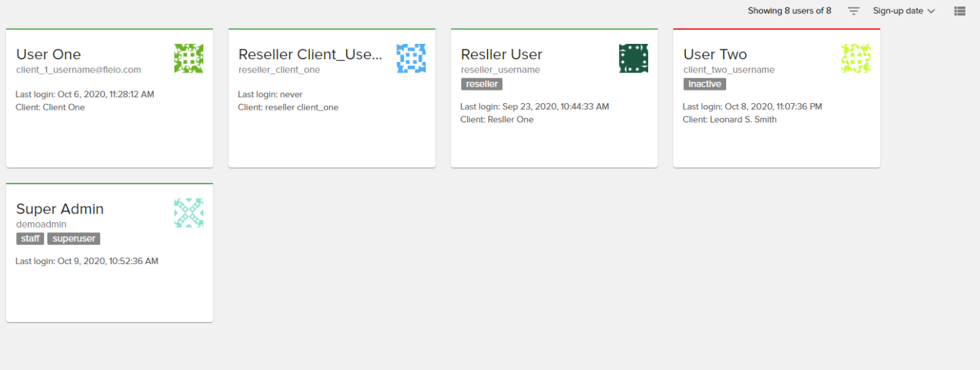Click the superuser tag badge

(74, 239)
